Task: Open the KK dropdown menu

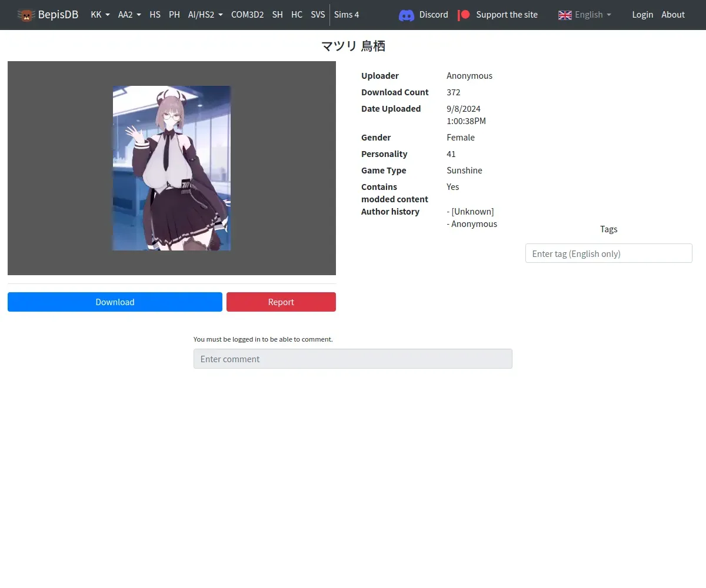Action: [100, 15]
